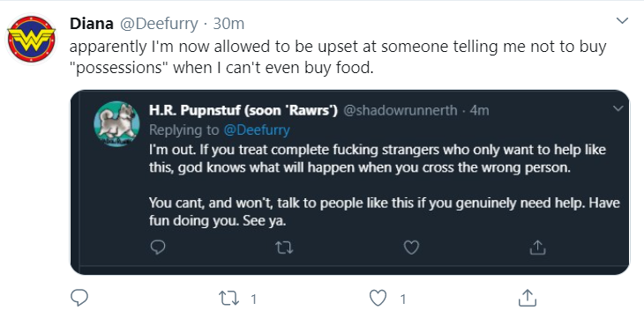The image size is (644, 318).
Task: Like the quoted H.R. Pupnstuf tweet
Action: [x=411, y=248]
